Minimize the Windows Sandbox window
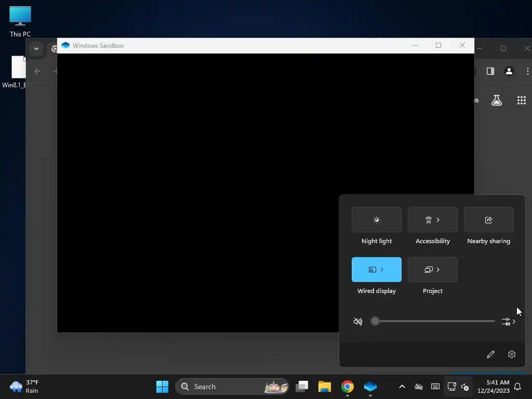The height and width of the screenshot is (399, 532). tap(415, 46)
